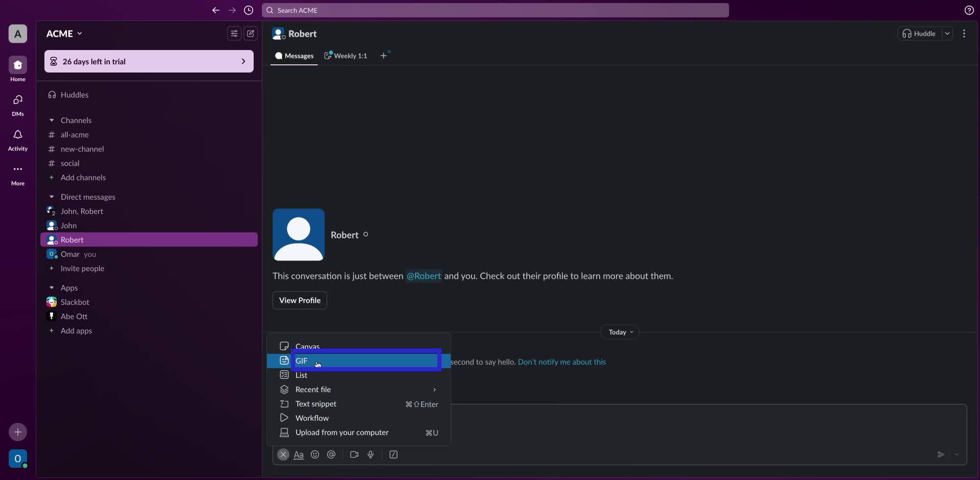Click the View Profile button
This screenshot has height=480, width=980.
tap(300, 300)
